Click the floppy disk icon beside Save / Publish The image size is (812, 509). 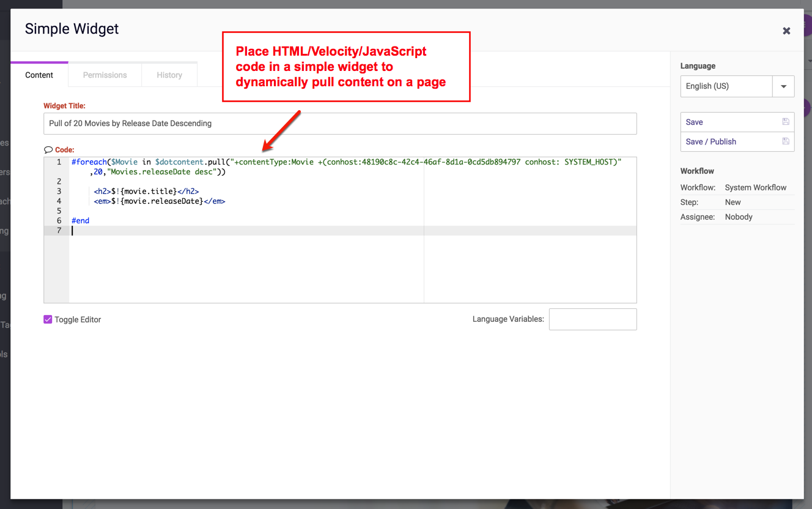tap(786, 141)
